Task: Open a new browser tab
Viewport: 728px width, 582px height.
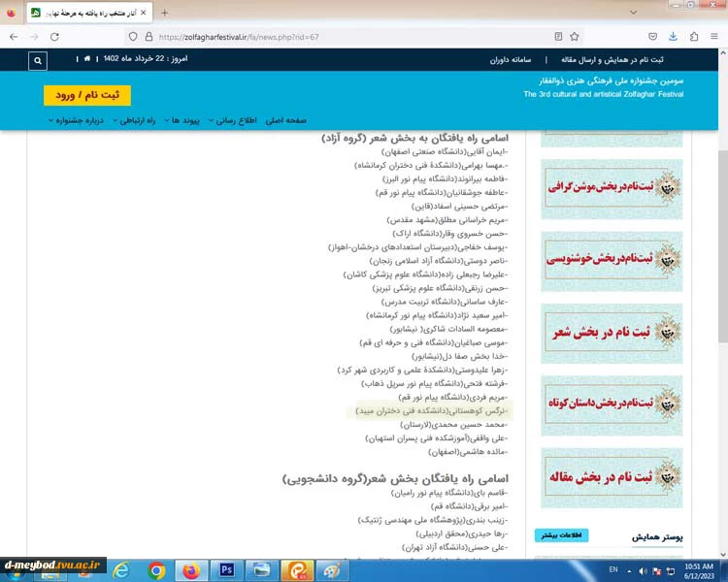Action: tap(164, 13)
